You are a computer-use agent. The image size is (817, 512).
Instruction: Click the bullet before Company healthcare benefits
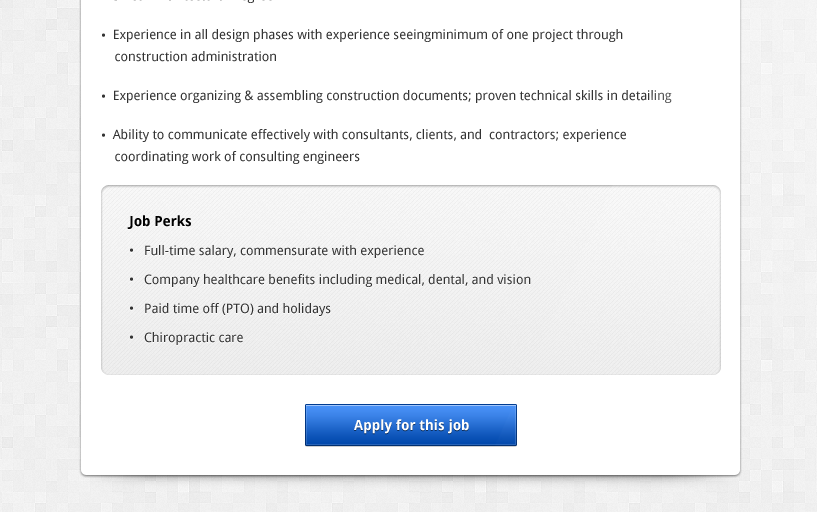131,280
